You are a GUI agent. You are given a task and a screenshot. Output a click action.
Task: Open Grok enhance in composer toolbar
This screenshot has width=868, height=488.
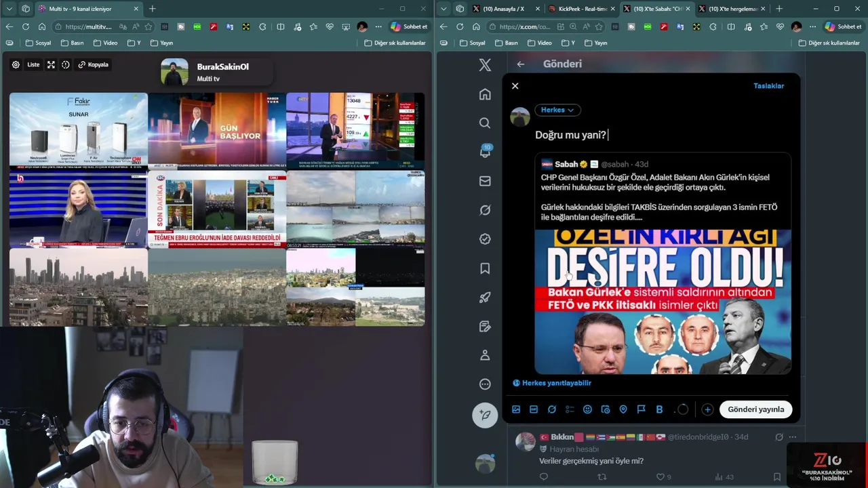coord(552,409)
